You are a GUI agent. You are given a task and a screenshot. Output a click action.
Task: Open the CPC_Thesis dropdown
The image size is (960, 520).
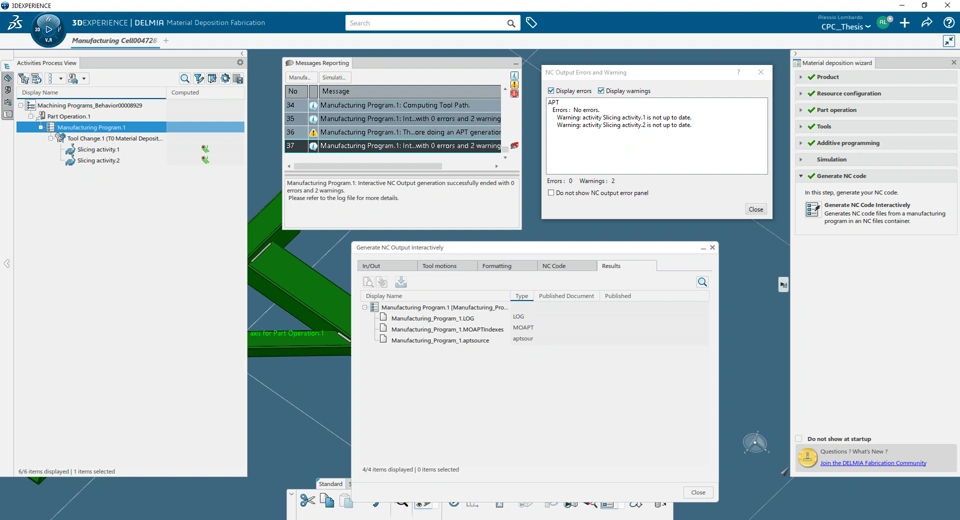pyautogui.click(x=846, y=26)
